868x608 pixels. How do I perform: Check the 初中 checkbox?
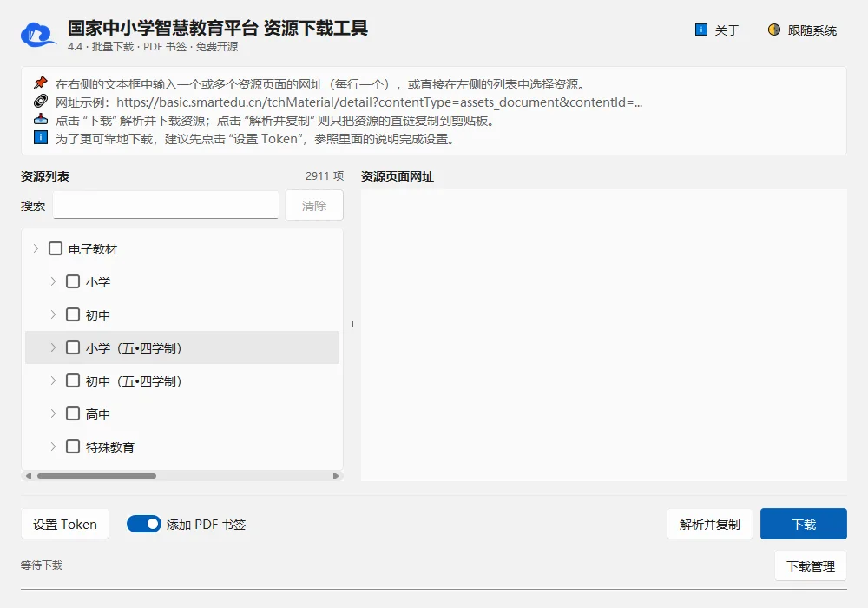coord(73,314)
